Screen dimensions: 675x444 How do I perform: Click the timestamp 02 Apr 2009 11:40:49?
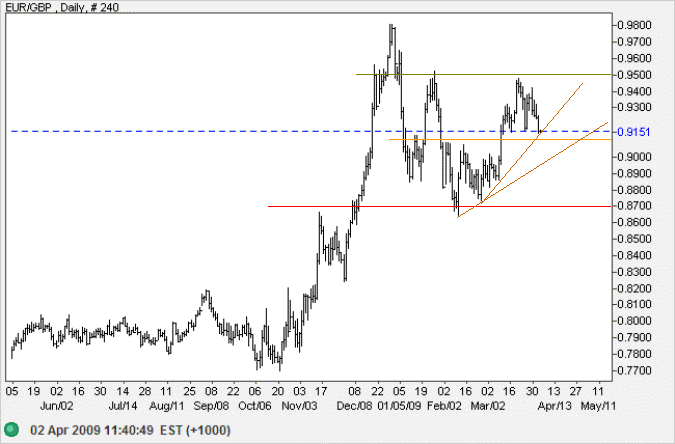click(92, 430)
